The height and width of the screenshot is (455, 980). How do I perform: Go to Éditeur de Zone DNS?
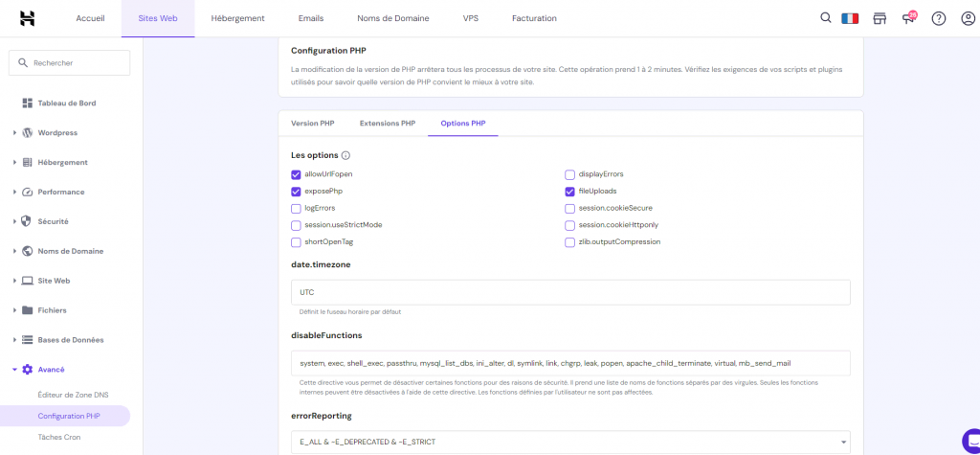(x=74, y=394)
